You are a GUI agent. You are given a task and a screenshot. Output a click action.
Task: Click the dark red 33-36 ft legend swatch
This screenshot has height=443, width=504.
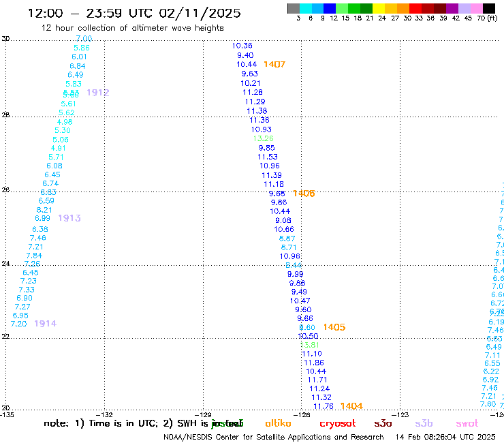pyautogui.click(x=428, y=8)
